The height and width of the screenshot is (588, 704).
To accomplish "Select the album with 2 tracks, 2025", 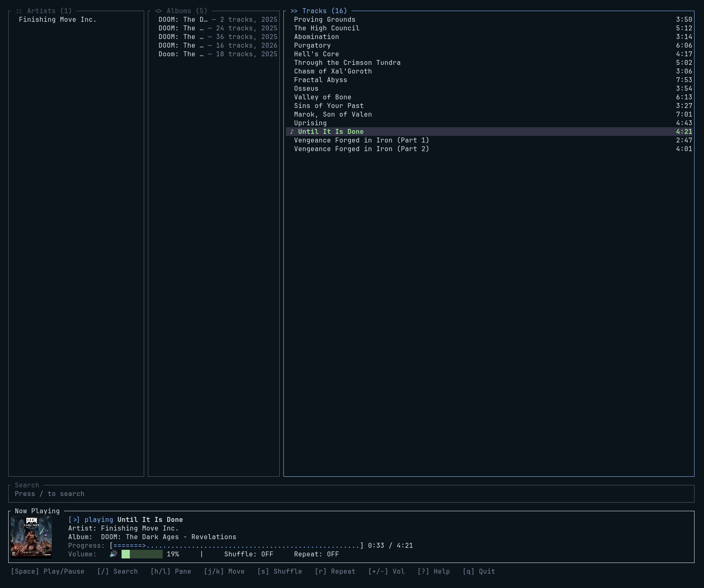I will [214, 20].
